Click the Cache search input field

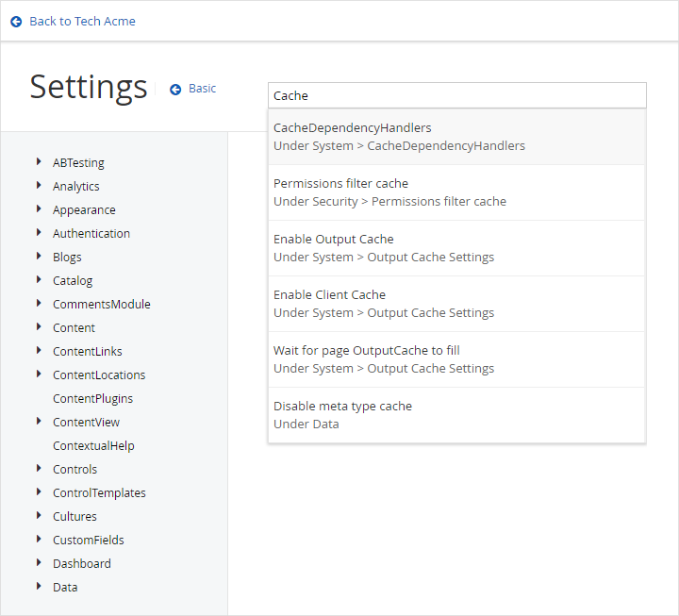pyautogui.click(x=457, y=95)
